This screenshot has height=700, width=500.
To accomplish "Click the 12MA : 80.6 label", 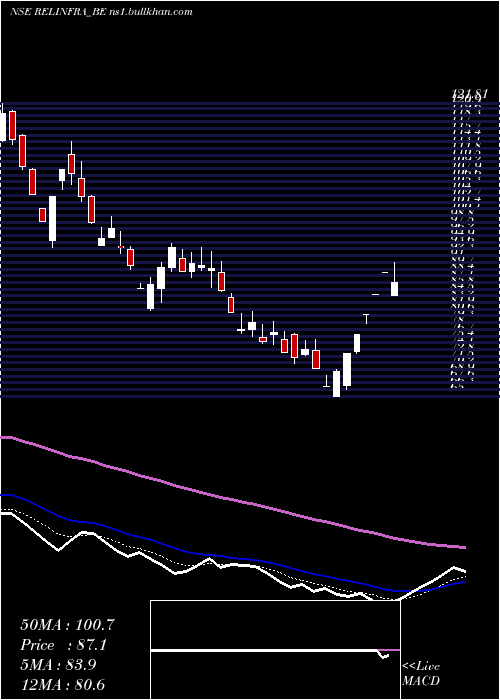I will pos(63,685).
